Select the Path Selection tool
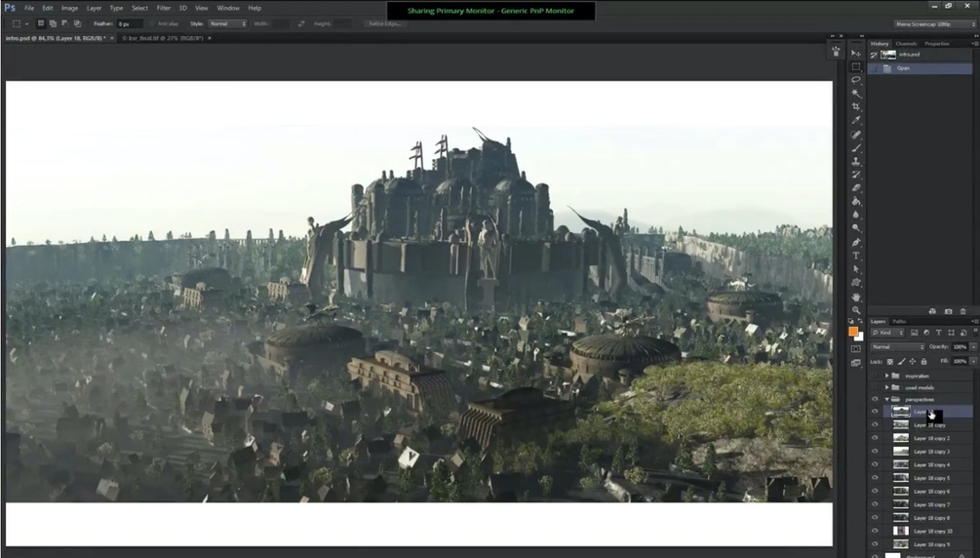Image resolution: width=980 pixels, height=558 pixels. [x=856, y=269]
